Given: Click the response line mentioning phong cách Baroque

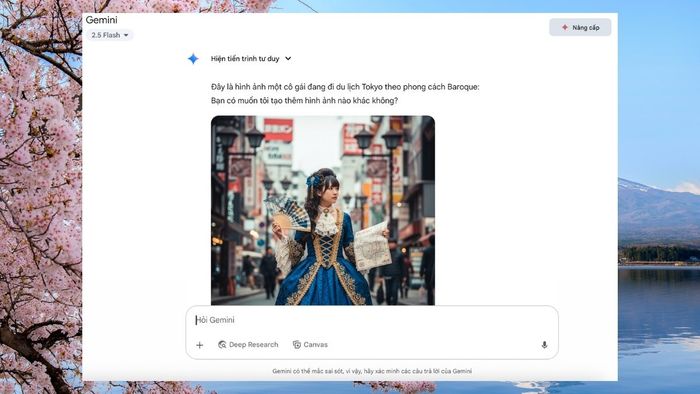Looking at the screenshot, I should click(345, 87).
